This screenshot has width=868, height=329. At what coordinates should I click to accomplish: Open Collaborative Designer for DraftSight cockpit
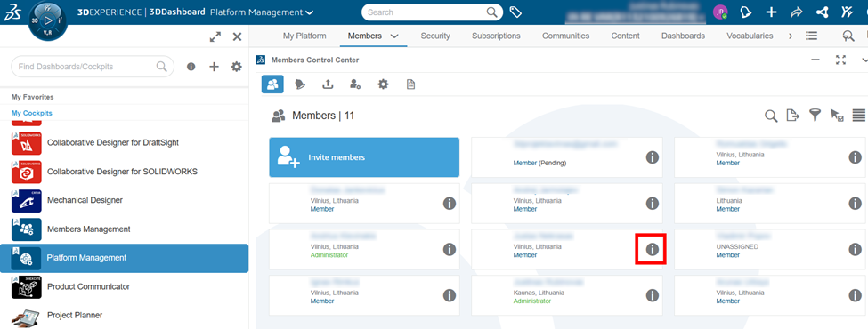pyautogui.click(x=124, y=142)
